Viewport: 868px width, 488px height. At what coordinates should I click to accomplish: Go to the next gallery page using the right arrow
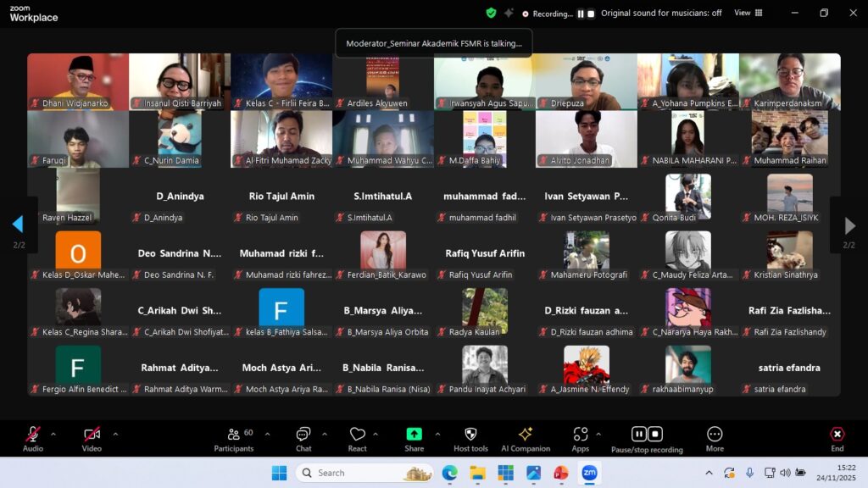click(x=849, y=225)
